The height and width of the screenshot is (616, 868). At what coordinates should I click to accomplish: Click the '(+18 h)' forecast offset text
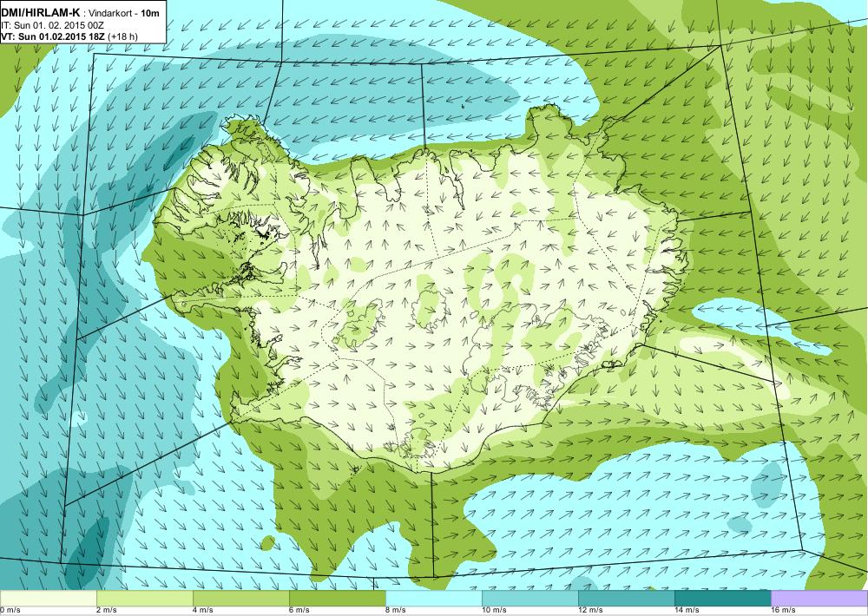coord(123,36)
